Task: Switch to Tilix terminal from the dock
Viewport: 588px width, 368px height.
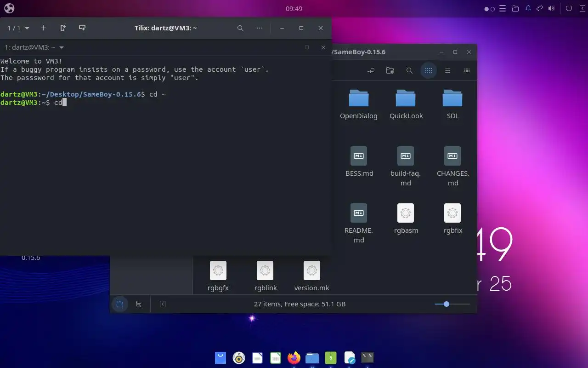Action: click(x=367, y=357)
